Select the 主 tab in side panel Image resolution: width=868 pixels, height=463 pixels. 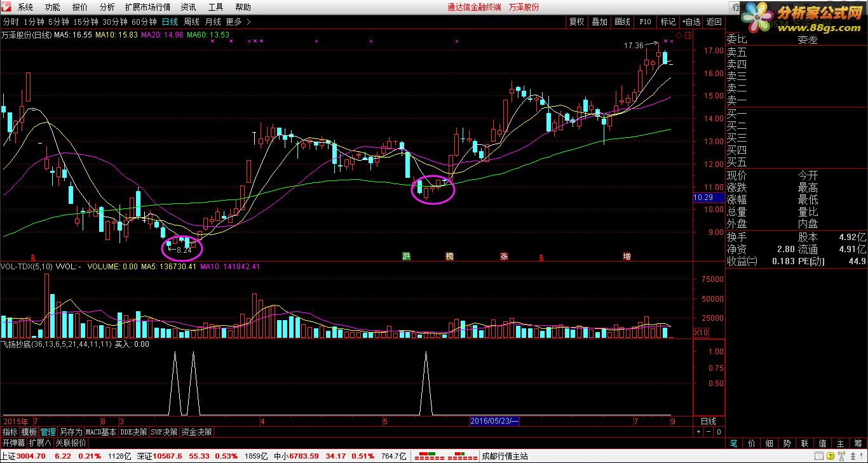(840, 443)
